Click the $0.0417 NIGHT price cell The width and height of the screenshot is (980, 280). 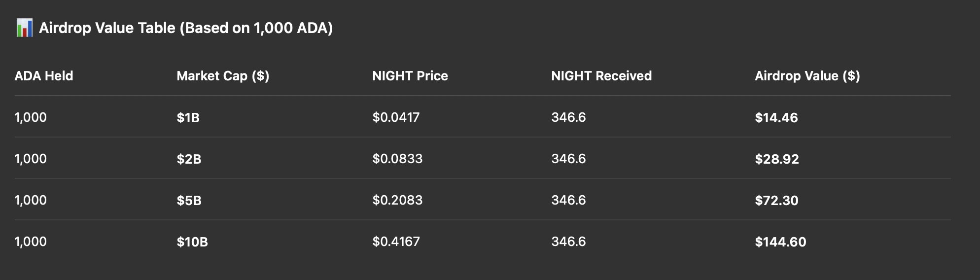[x=396, y=117]
